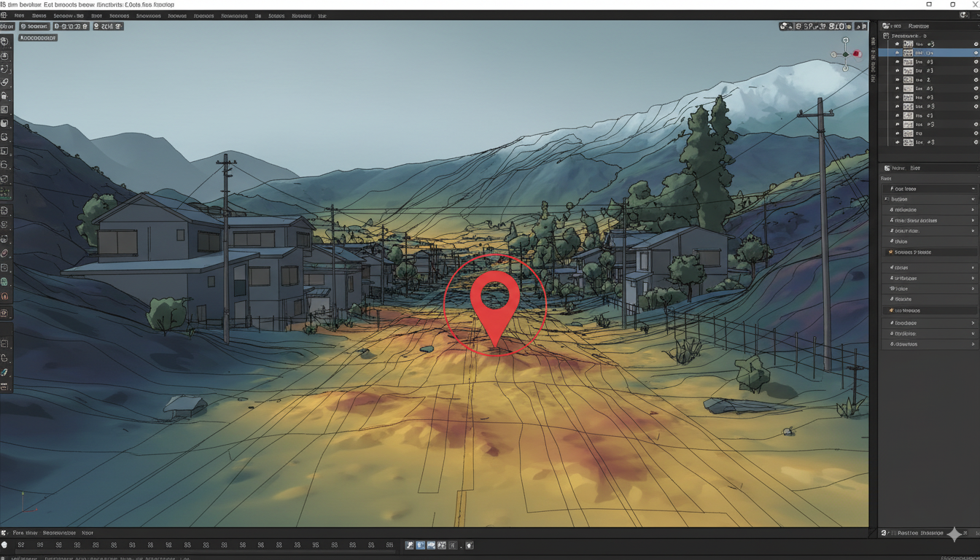
Task: Click the thumbnail of the last outliner layer row
Action: (908, 142)
